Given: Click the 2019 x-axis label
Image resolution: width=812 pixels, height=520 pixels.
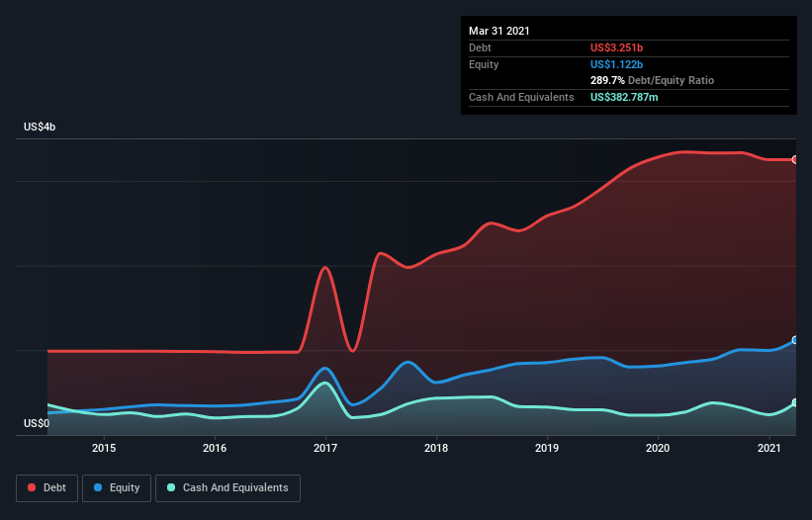Looking at the screenshot, I should point(547,448).
